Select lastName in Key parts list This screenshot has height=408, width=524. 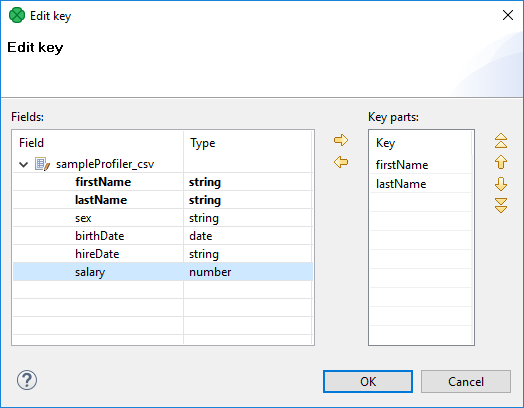pos(421,184)
